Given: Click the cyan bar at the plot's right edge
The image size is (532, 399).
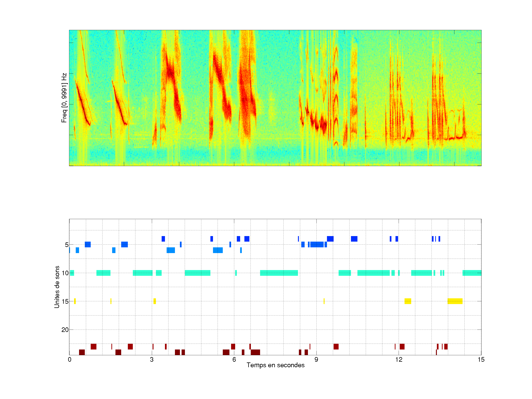Looking at the screenshot, I should [472, 273].
